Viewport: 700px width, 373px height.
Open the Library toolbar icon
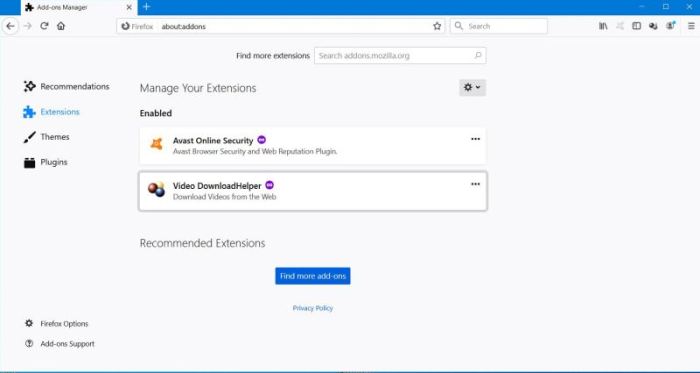[603, 26]
